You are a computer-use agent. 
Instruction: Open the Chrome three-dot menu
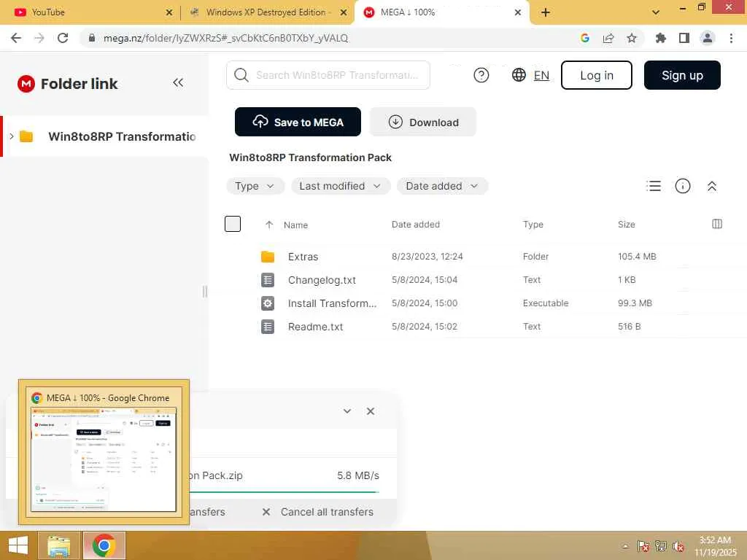[x=731, y=38]
